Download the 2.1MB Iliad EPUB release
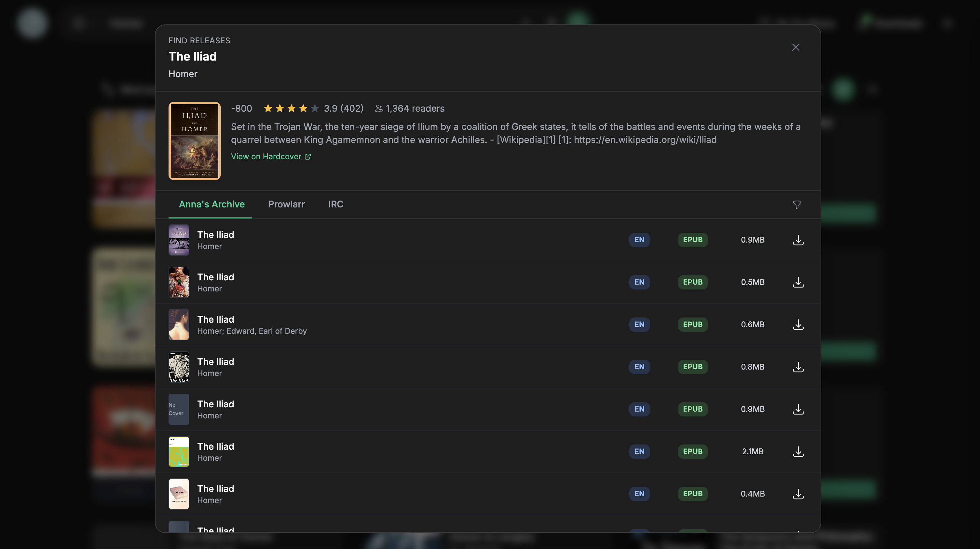980x549 pixels. [798, 451]
